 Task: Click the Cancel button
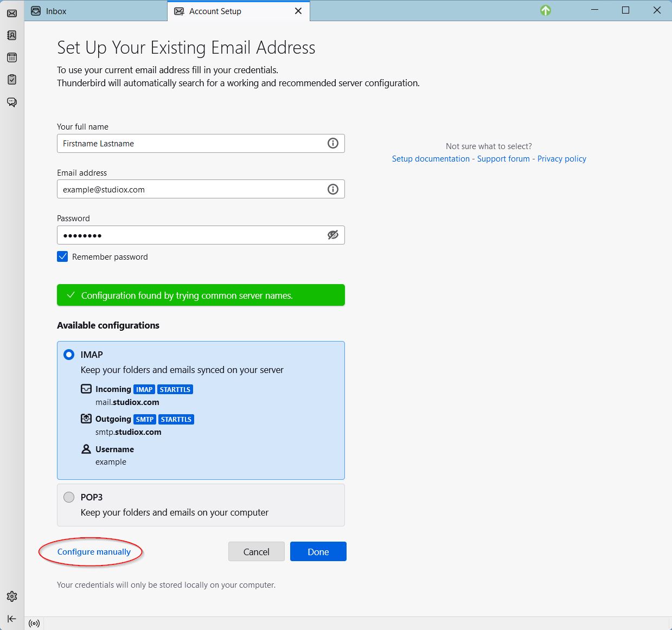[257, 551]
